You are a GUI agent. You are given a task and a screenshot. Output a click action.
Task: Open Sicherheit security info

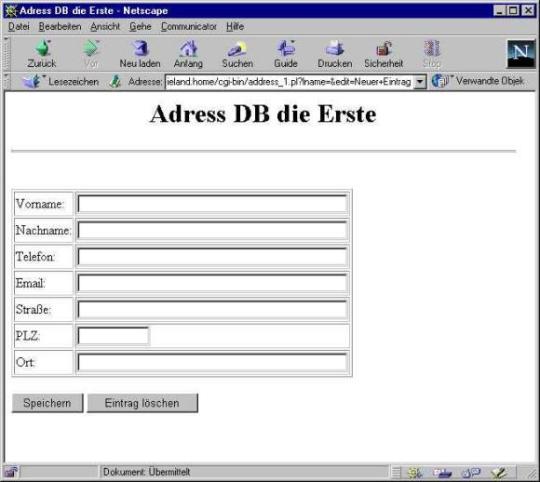tap(384, 54)
